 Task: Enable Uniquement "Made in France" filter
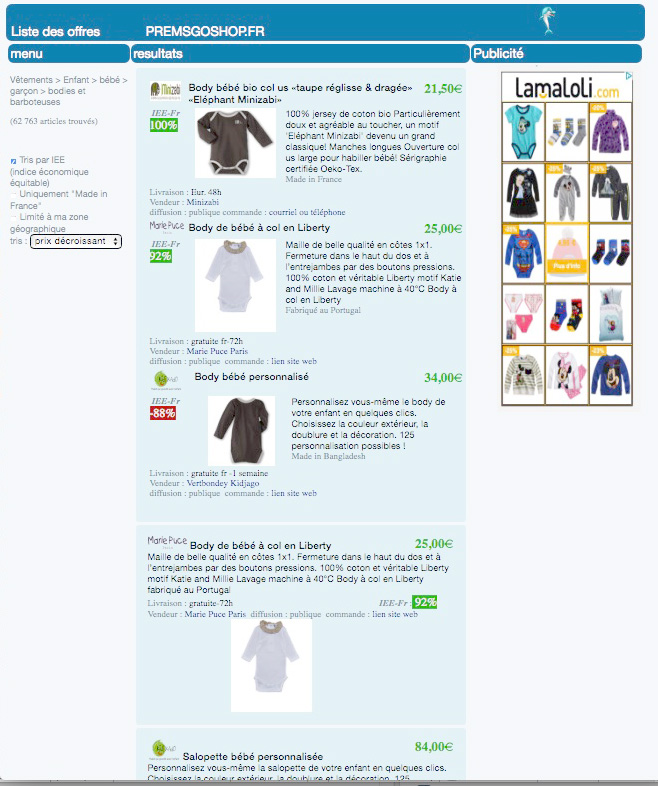(14, 194)
